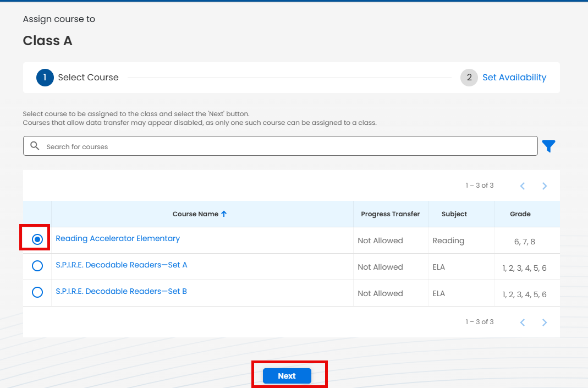Go to next page using top chevron
Image resolution: width=588 pixels, height=388 pixels.
click(x=544, y=186)
